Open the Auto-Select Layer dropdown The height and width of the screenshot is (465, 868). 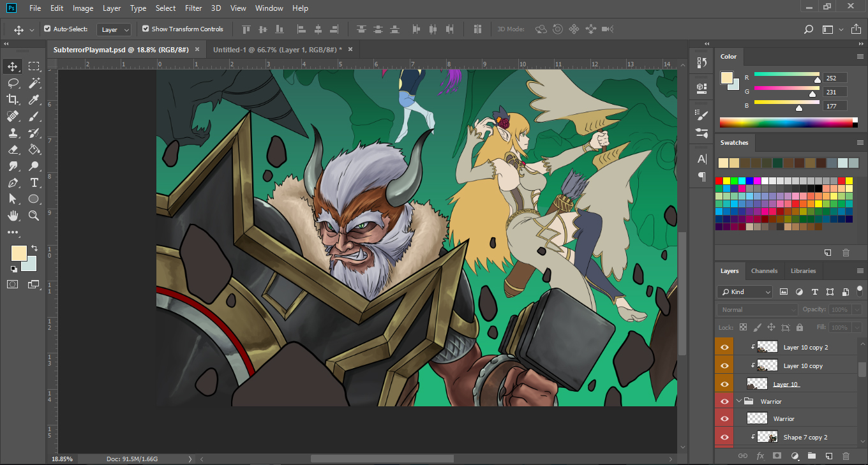pyautogui.click(x=114, y=29)
